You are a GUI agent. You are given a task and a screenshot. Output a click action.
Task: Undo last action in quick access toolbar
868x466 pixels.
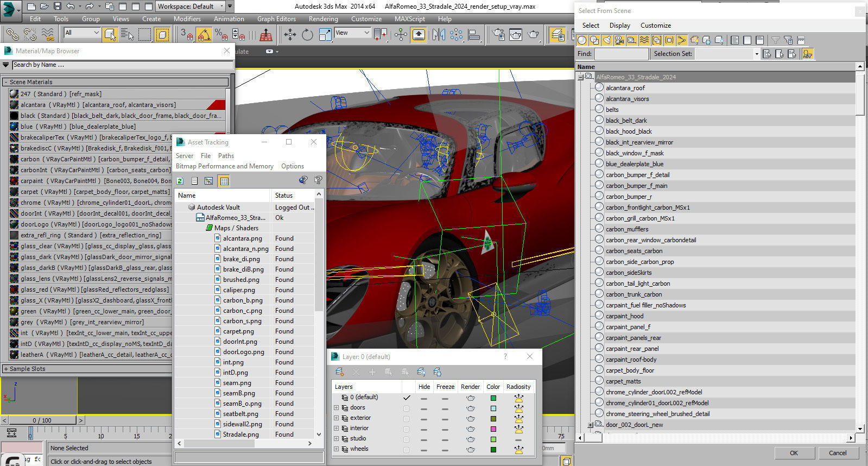click(x=71, y=7)
